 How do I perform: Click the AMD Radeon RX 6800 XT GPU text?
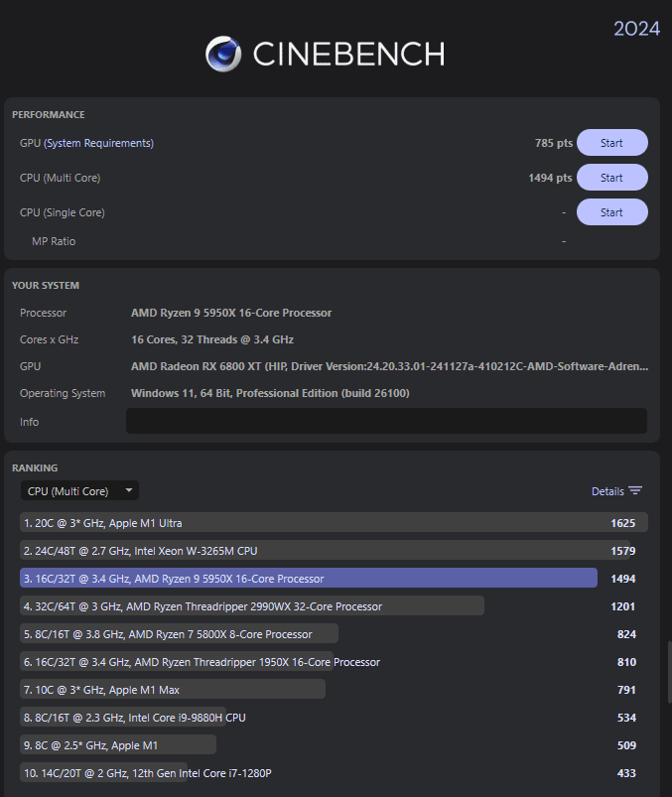(389, 366)
